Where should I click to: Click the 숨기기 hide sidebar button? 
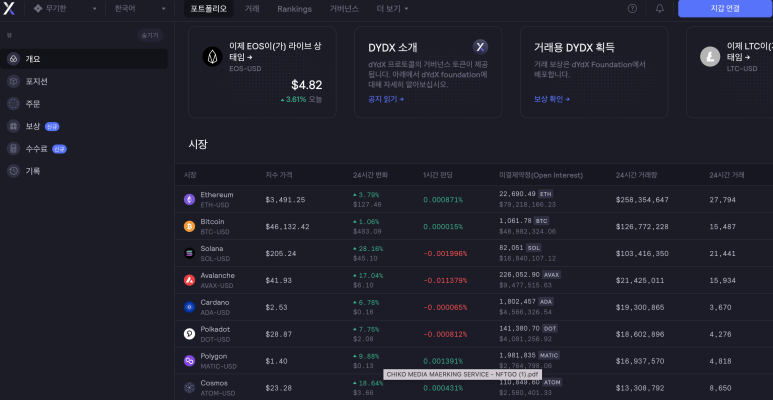coord(150,36)
